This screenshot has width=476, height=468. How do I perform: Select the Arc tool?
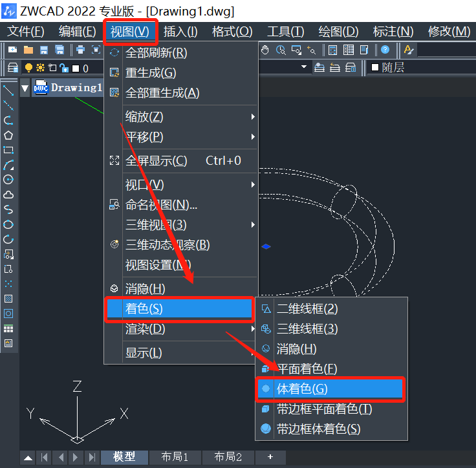(x=8, y=165)
